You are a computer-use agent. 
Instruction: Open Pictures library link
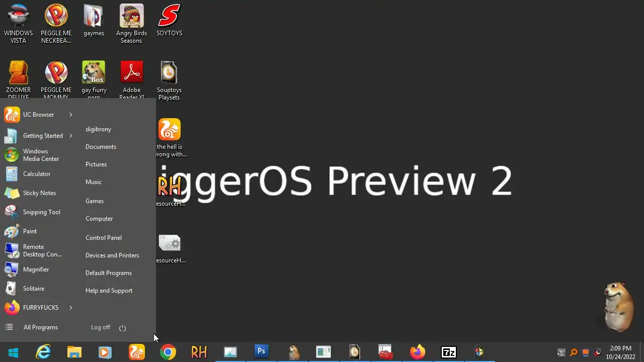point(96,164)
